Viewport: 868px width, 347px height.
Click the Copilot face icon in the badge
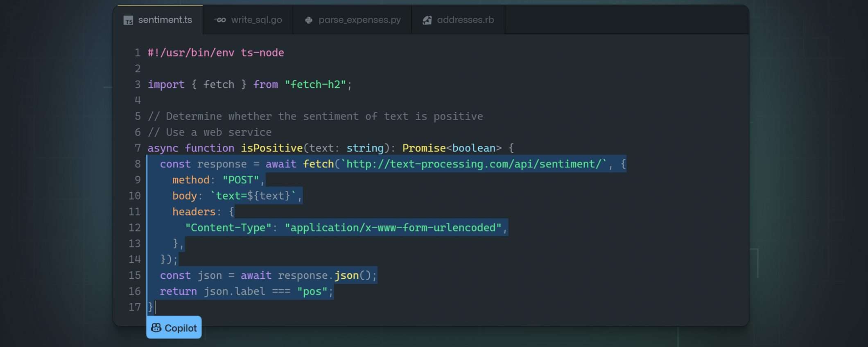coord(156,328)
